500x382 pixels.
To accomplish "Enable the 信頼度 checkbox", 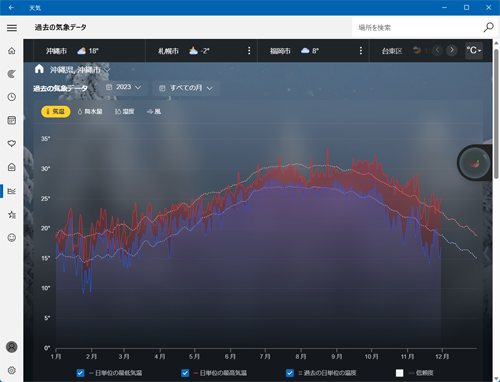I will point(399,373).
